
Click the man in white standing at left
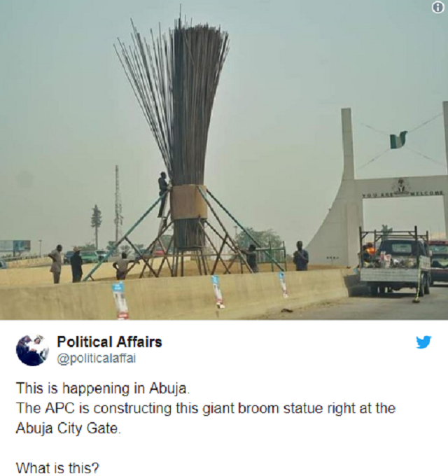click(56, 264)
